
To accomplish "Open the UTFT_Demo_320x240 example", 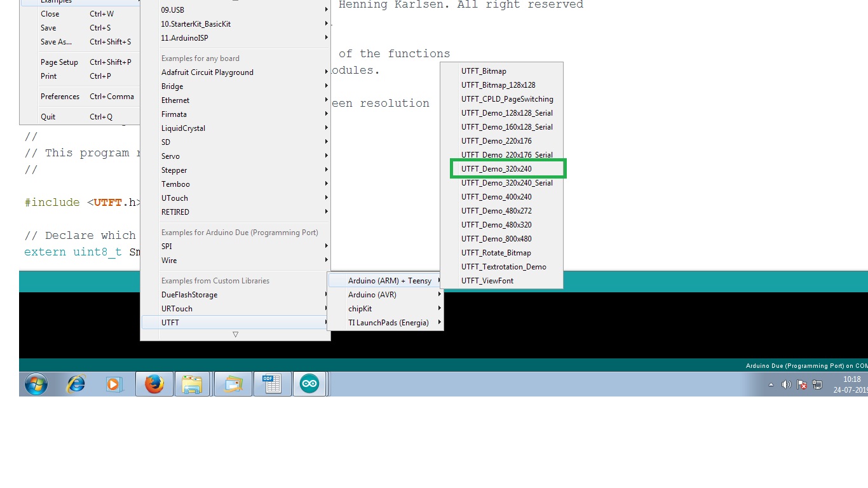I will click(x=501, y=168).
